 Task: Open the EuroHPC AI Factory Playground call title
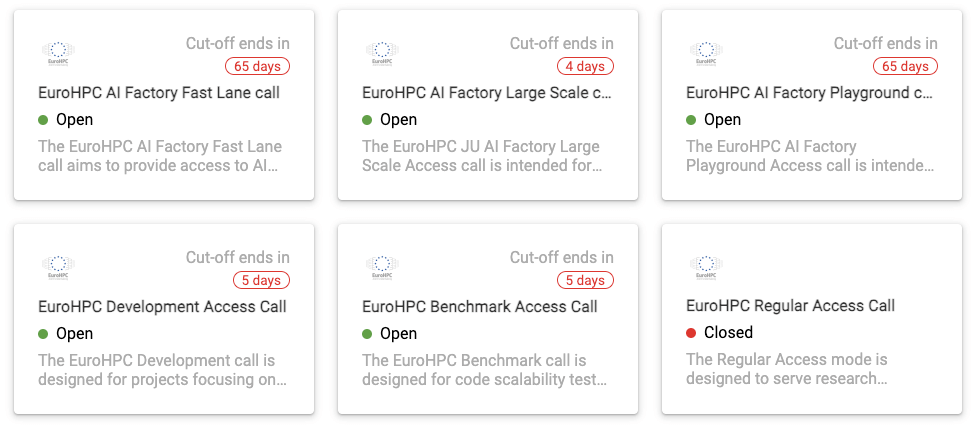tap(810, 93)
